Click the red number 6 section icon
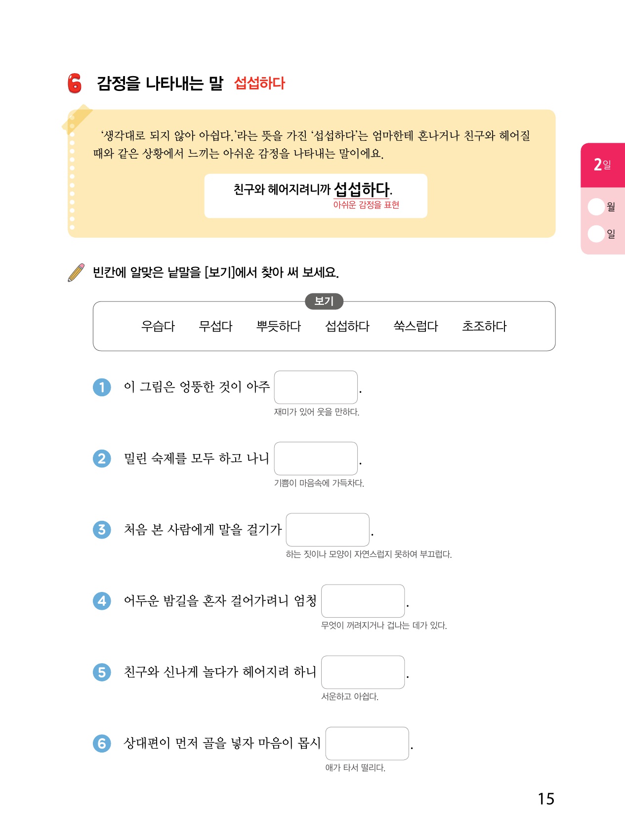This screenshot has height=840, width=625. (x=75, y=83)
